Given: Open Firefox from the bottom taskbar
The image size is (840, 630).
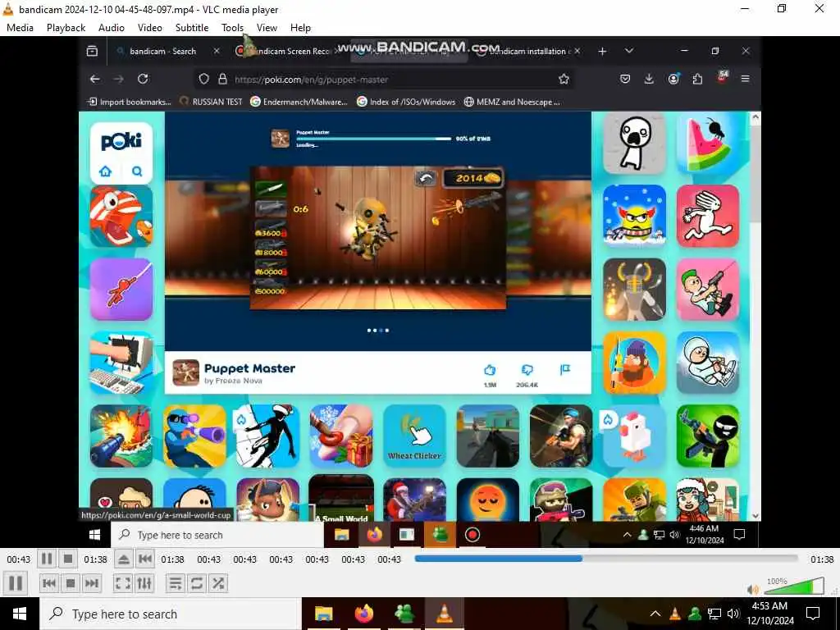Looking at the screenshot, I should (363, 614).
